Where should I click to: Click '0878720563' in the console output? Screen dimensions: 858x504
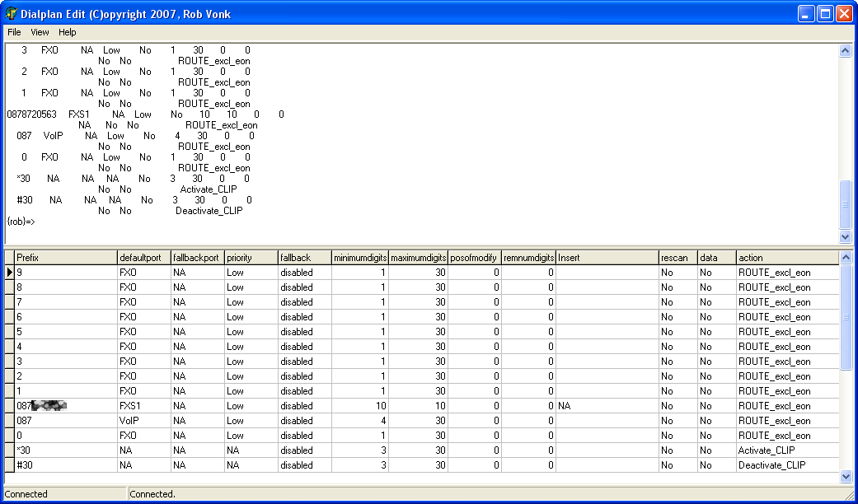pos(32,114)
